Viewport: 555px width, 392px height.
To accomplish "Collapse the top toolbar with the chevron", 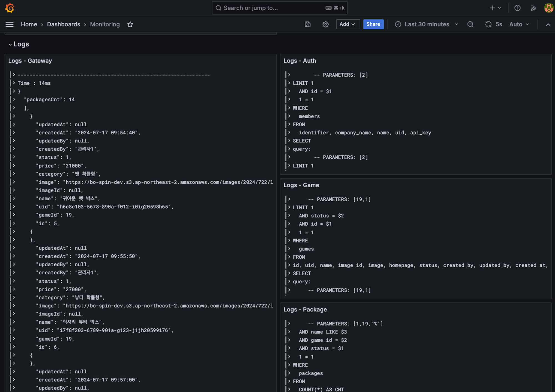I will point(548,25).
